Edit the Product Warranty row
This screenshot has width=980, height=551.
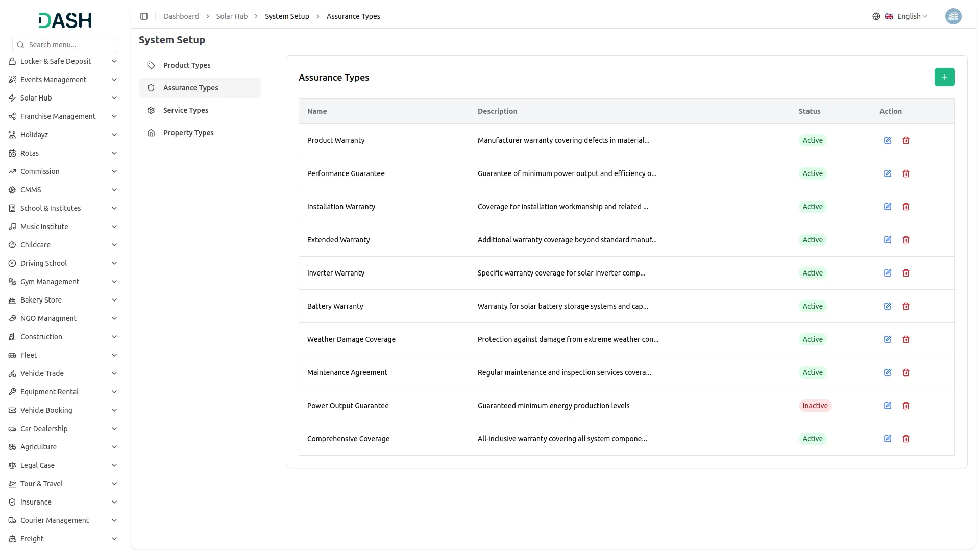(x=888, y=140)
